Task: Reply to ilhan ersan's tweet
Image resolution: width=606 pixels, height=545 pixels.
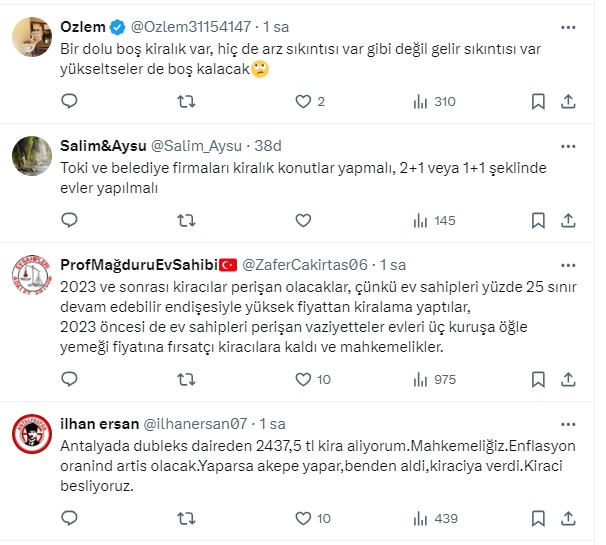Action: pos(69,518)
